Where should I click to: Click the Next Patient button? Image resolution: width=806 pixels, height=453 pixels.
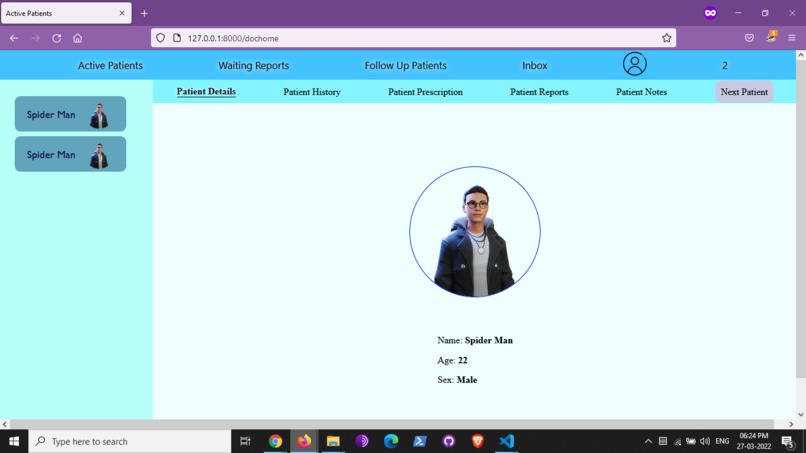point(744,92)
